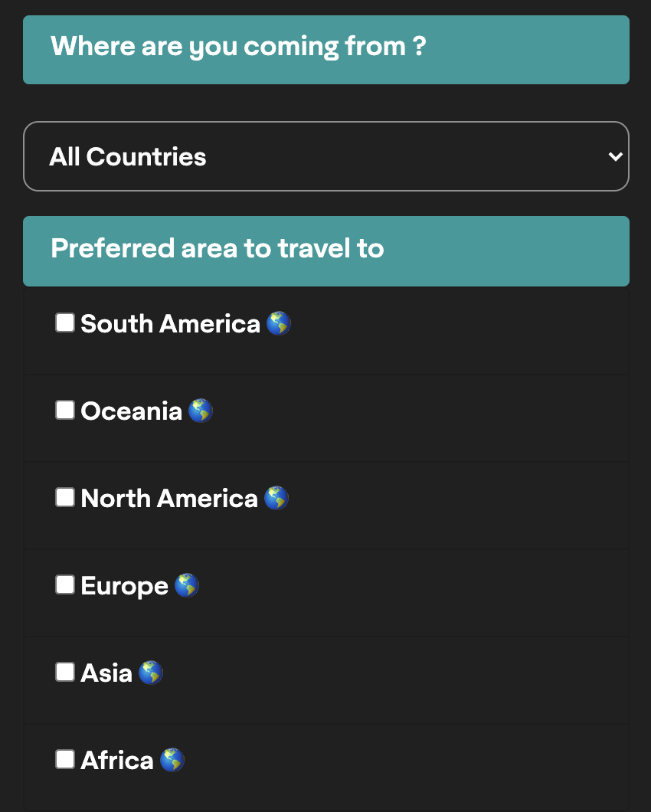Select the South America label text
Screen dimensions: 651x812
170,324
